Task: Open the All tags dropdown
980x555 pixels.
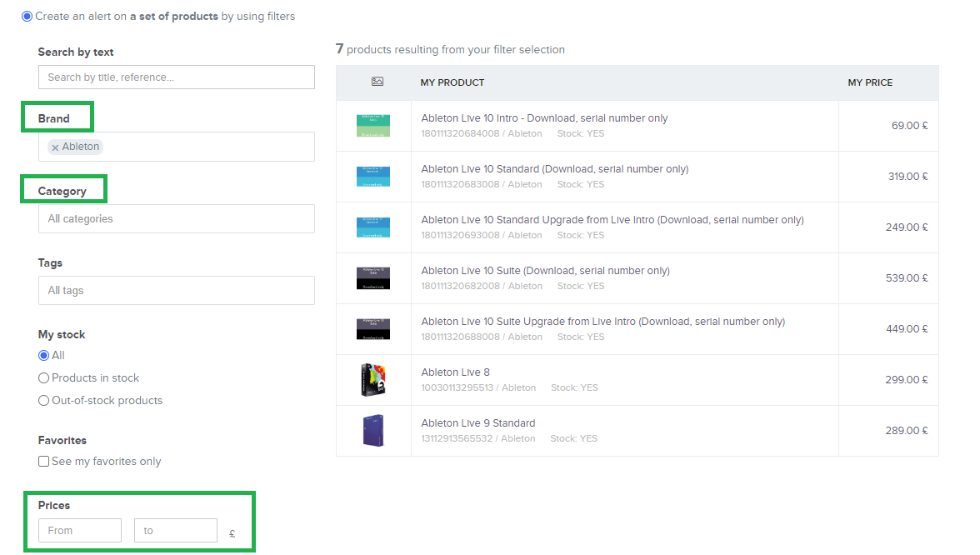Action: pos(177,291)
